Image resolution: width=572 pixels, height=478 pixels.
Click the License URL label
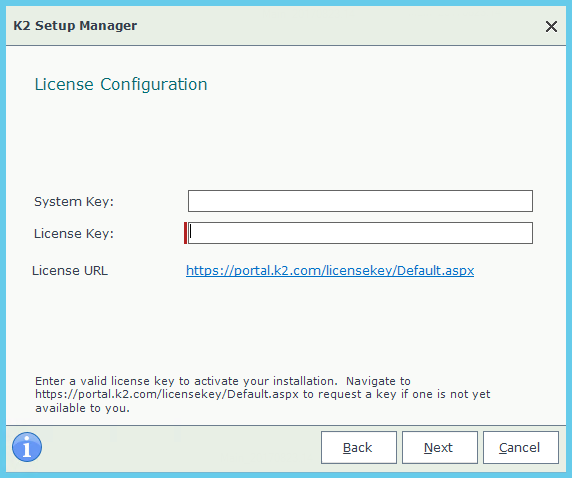coord(70,270)
